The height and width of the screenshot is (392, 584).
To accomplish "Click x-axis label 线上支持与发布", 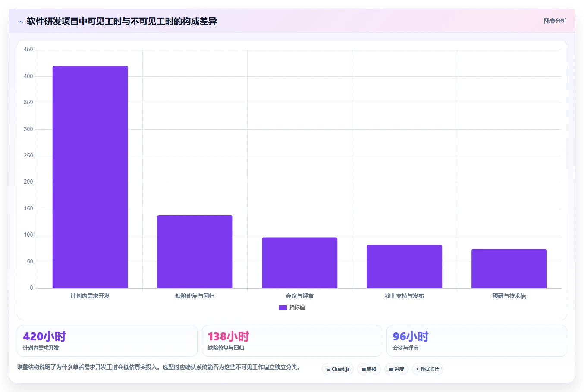I will (405, 296).
